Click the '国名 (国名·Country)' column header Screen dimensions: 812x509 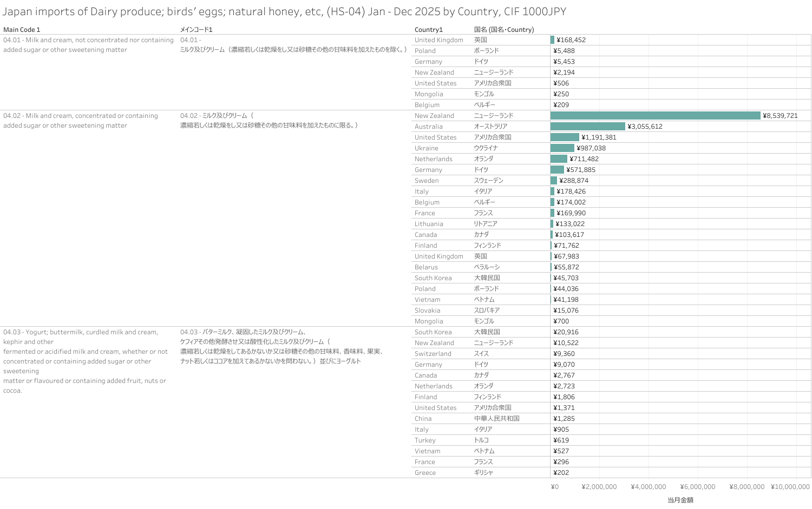503,30
